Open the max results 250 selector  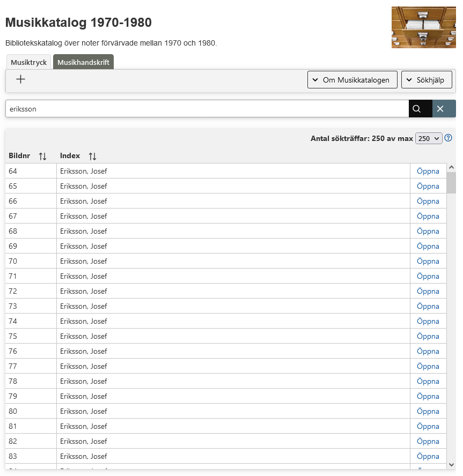click(x=428, y=138)
